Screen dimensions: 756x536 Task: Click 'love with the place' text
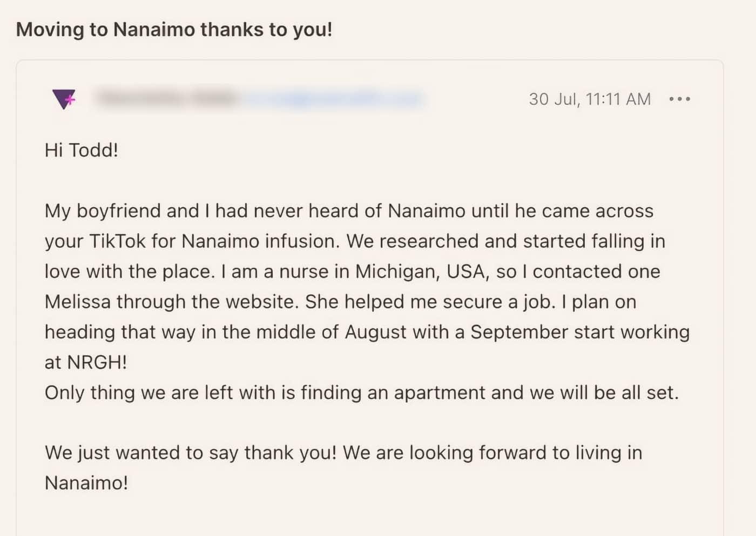click(130, 272)
